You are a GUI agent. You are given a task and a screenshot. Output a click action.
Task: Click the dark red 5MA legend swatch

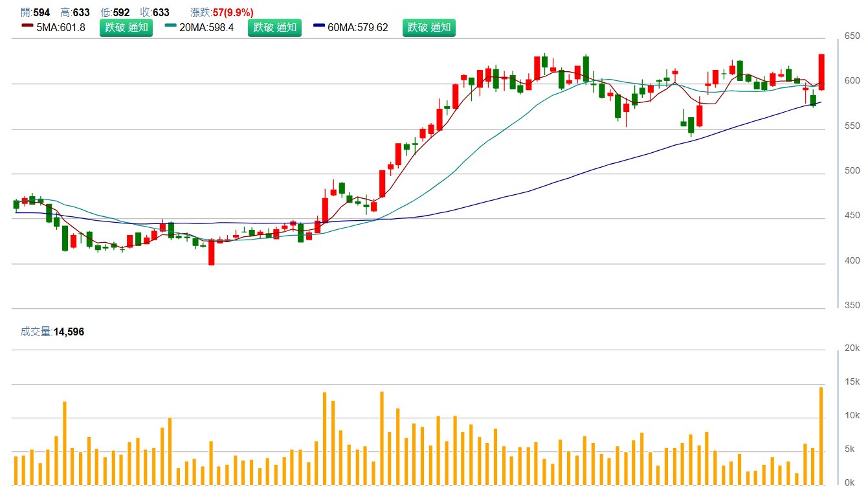tap(27, 27)
